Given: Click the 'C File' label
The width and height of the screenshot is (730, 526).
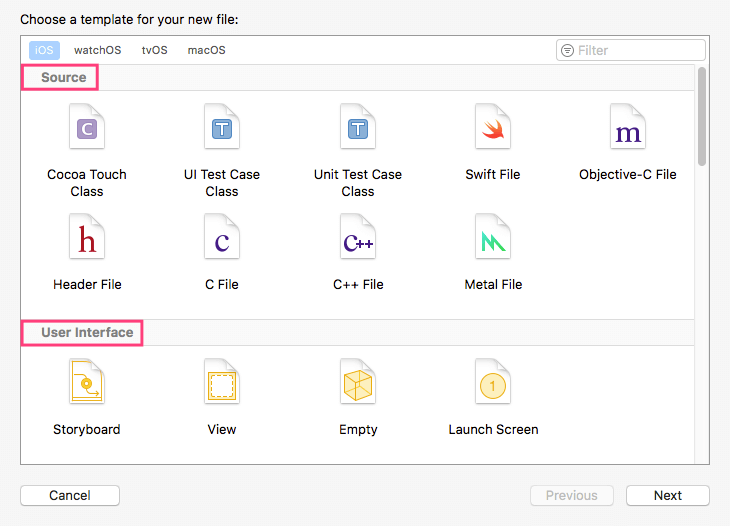Looking at the screenshot, I should click(x=222, y=284).
